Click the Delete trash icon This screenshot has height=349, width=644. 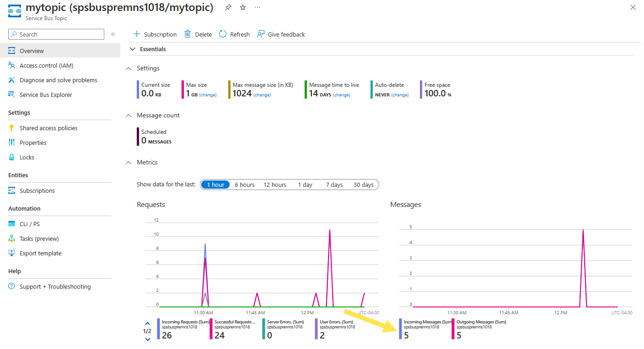pyautogui.click(x=188, y=34)
